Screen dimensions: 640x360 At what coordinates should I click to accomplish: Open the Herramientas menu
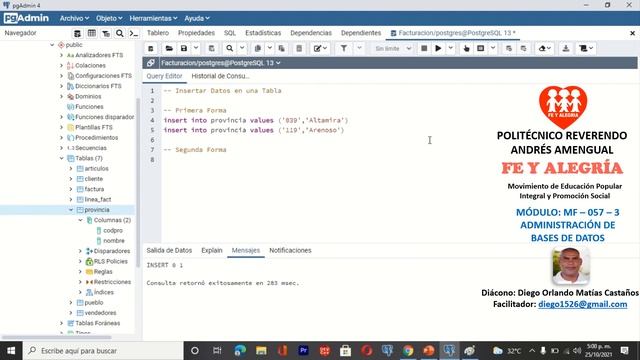[x=153, y=18]
